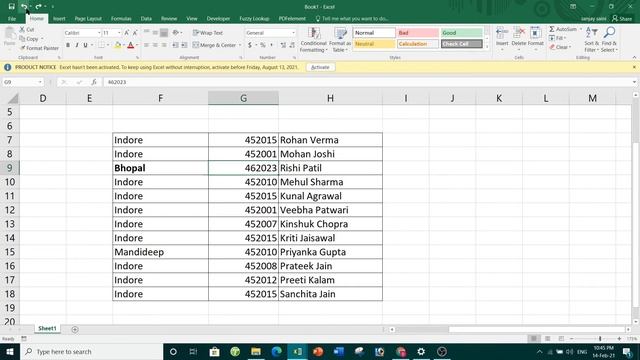Decrease font size

[x=135, y=33]
